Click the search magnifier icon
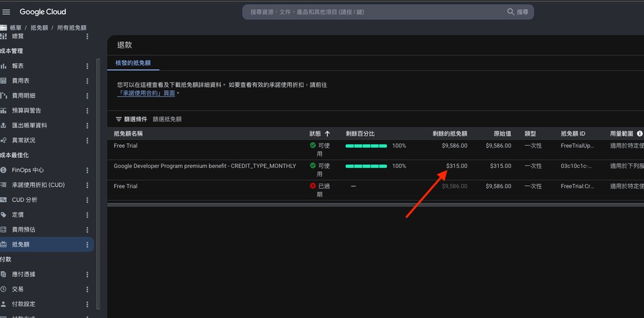Image resolution: width=644 pixels, height=318 pixels. 511,12
